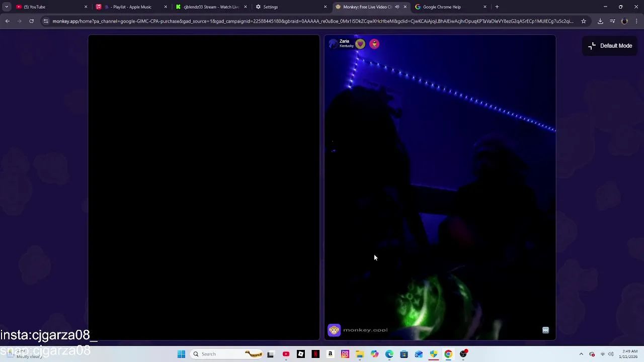644x362 pixels.
Task: Open network settings in system tray
Action: coord(603,354)
